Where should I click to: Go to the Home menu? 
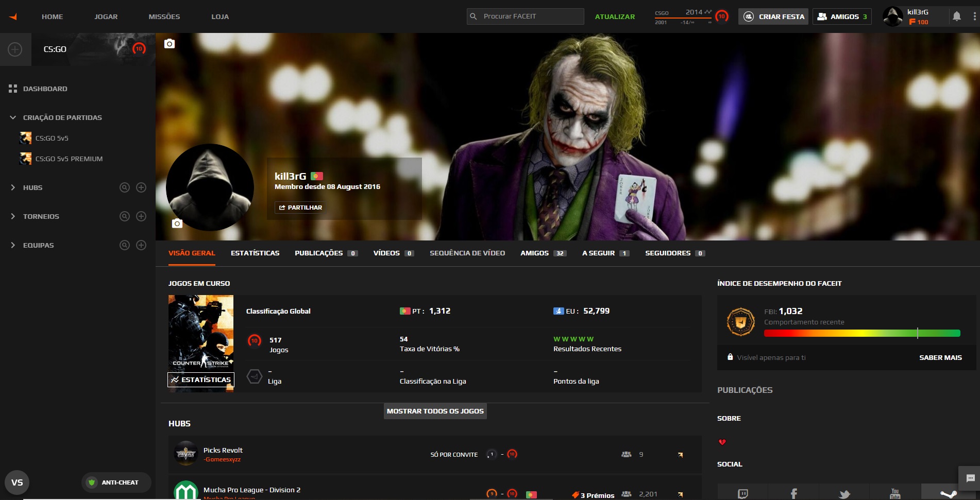point(53,16)
